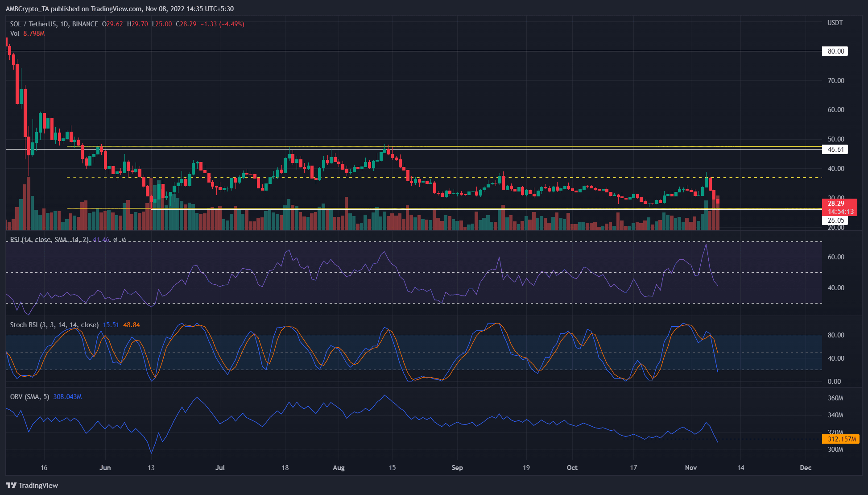This screenshot has width=868, height=495.
Task: Click the USDT currency label
Action: click(835, 23)
